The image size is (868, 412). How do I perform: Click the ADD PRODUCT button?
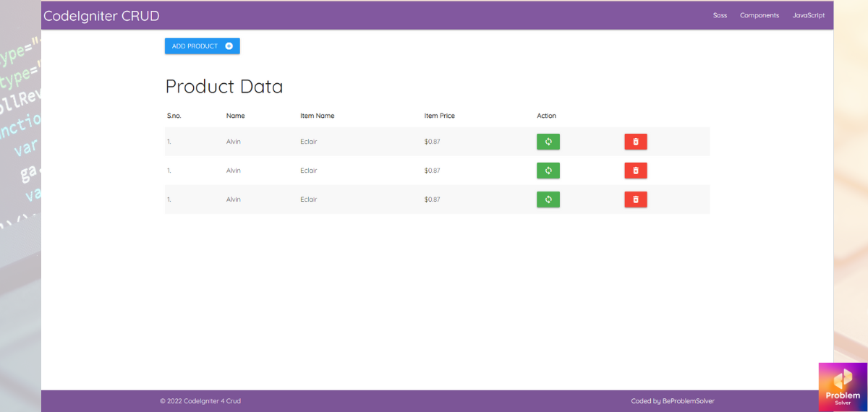203,46
